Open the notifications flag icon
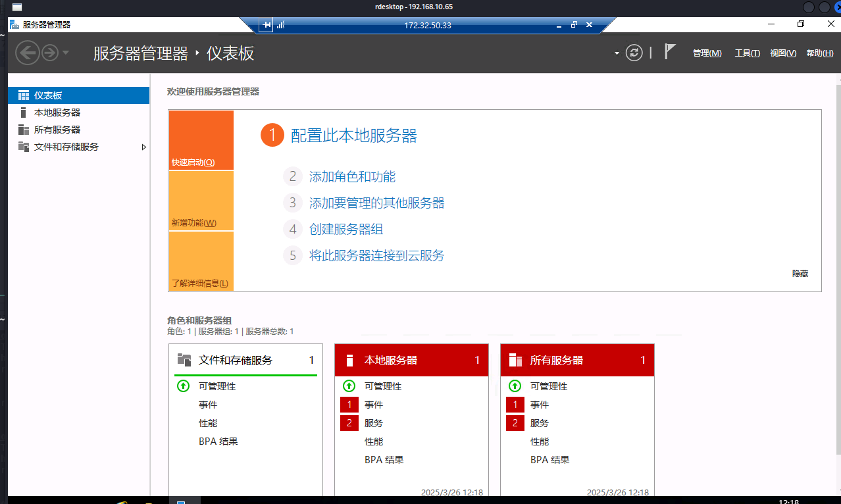Image resolution: width=841 pixels, height=504 pixels. click(670, 52)
